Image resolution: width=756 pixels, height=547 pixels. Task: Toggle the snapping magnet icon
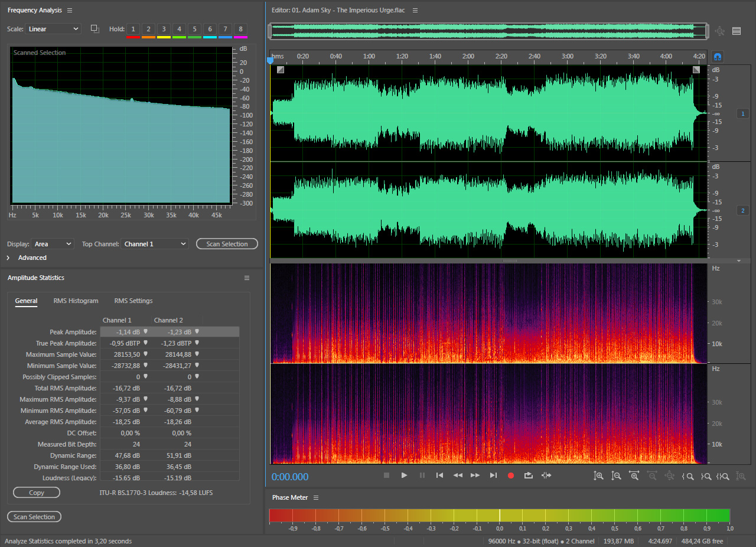point(718,57)
